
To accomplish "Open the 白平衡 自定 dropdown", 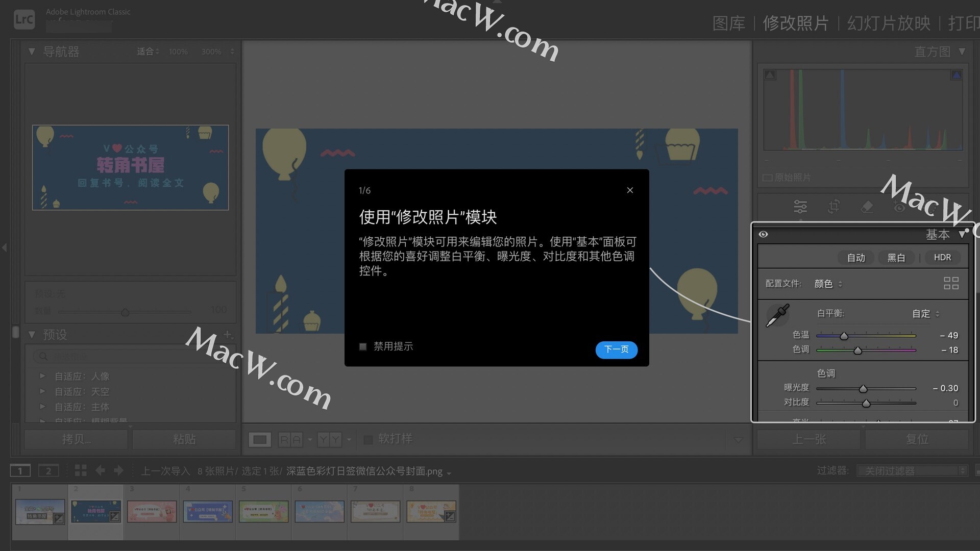I will (x=926, y=314).
